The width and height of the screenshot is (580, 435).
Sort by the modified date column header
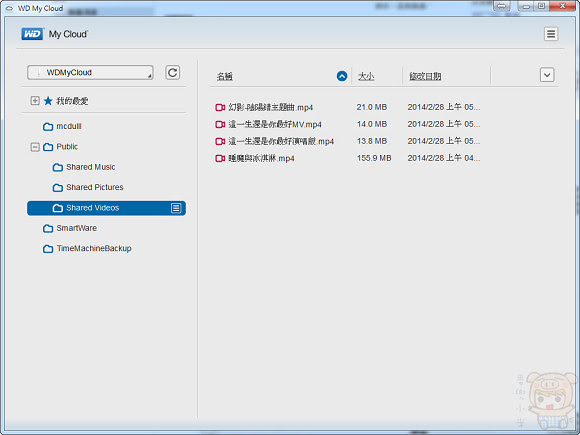[x=425, y=77]
